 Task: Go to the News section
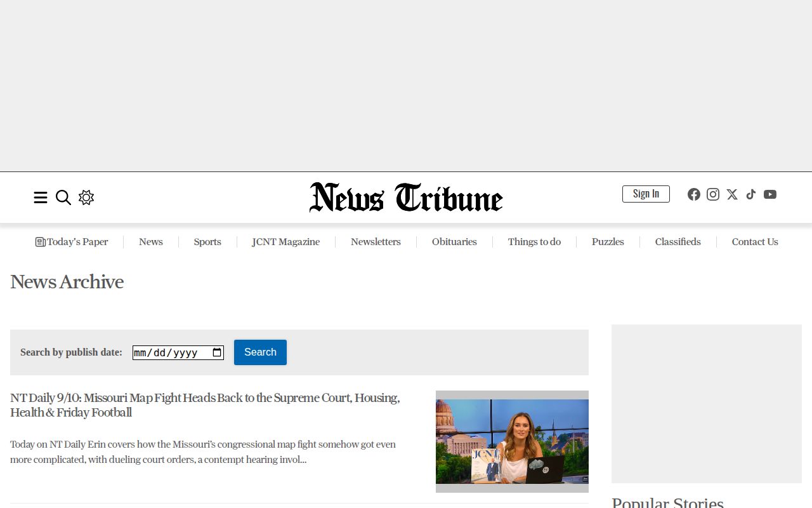point(151,242)
